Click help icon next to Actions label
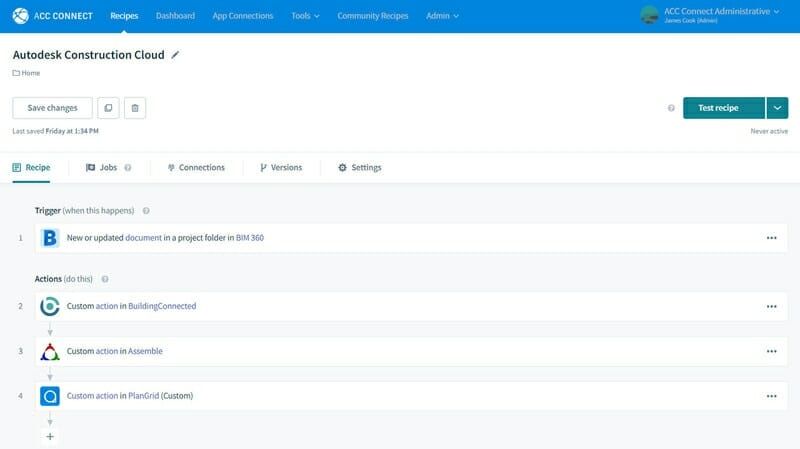Viewport: 800px width, 449px height. coord(105,279)
